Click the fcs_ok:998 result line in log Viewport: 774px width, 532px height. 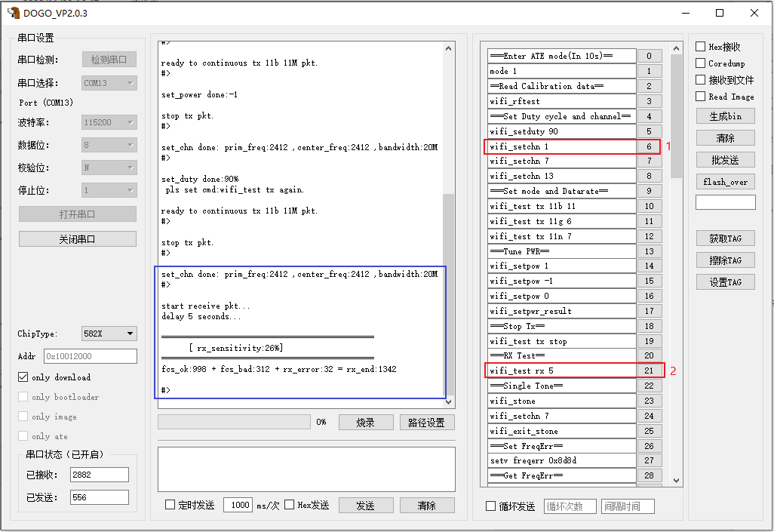(x=279, y=369)
